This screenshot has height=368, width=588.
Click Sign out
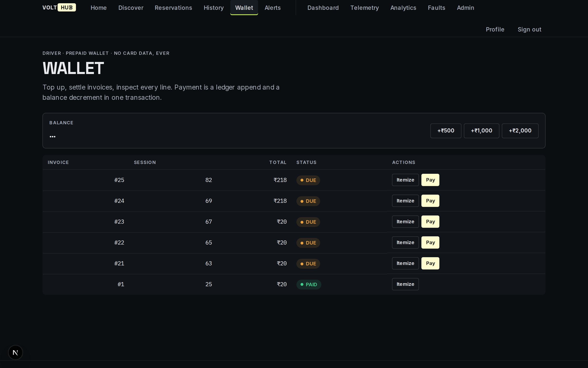[x=529, y=29]
